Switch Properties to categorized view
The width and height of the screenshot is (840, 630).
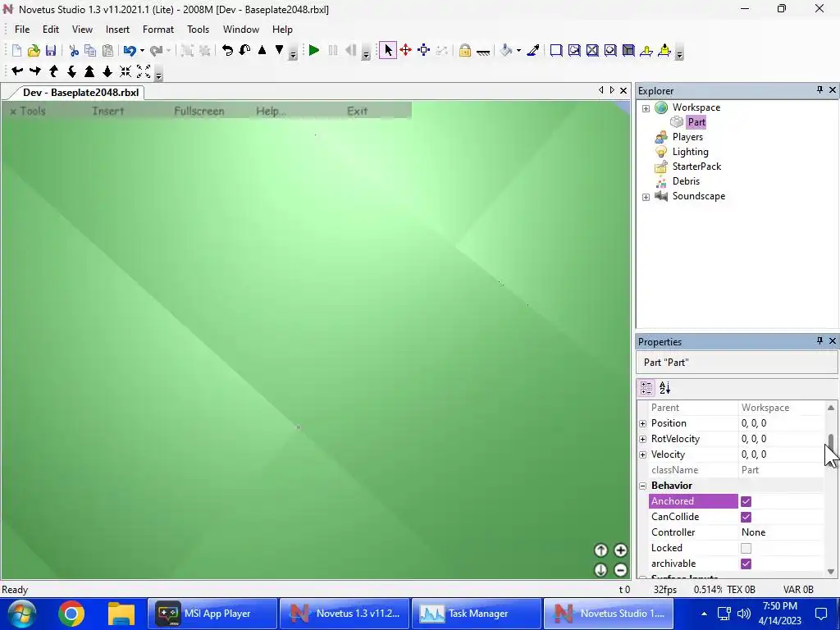click(x=646, y=388)
